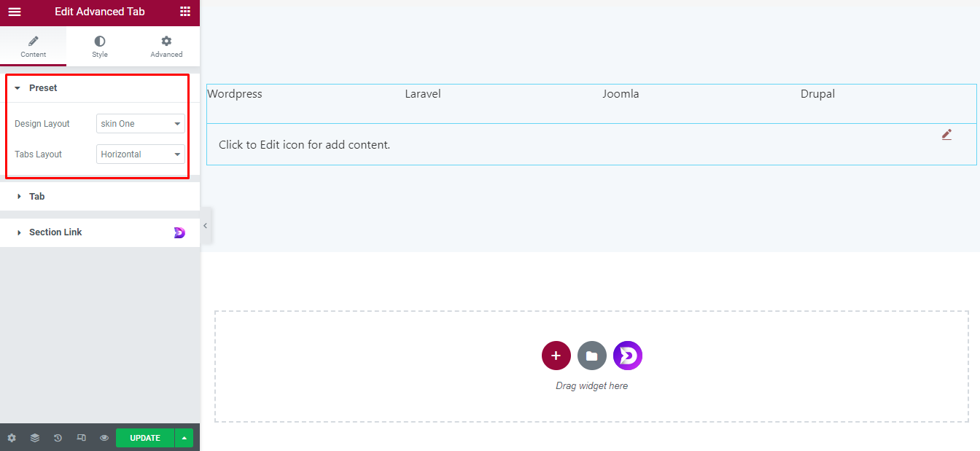
Task: Open the History icon in bottom bar
Action: (x=58, y=438)
